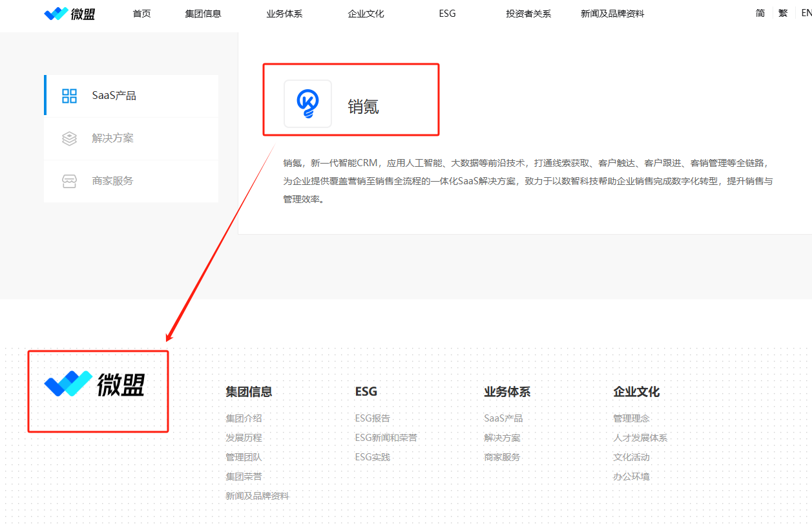
Task: Select the SaaS产品 sidebar tab
Action: point(131,96)
